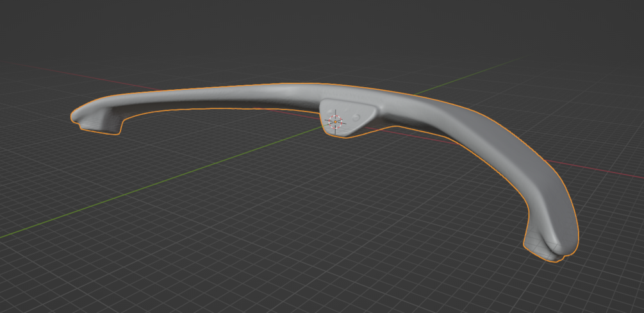Click the 3D cursor crosshair on the bracket
This screenshot has height=313, width=644.
[x=336, y=122]
